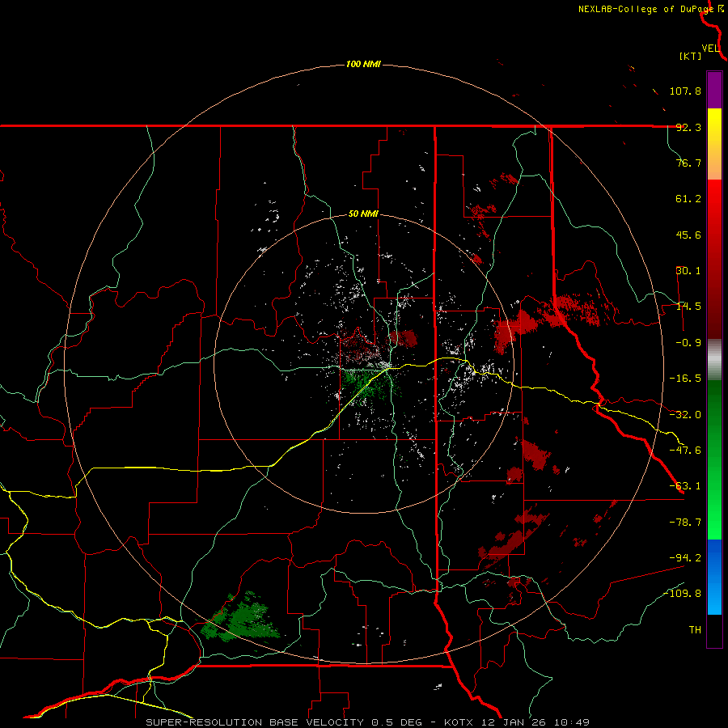Click the 92.3 scale value

(x=688, y=127)
